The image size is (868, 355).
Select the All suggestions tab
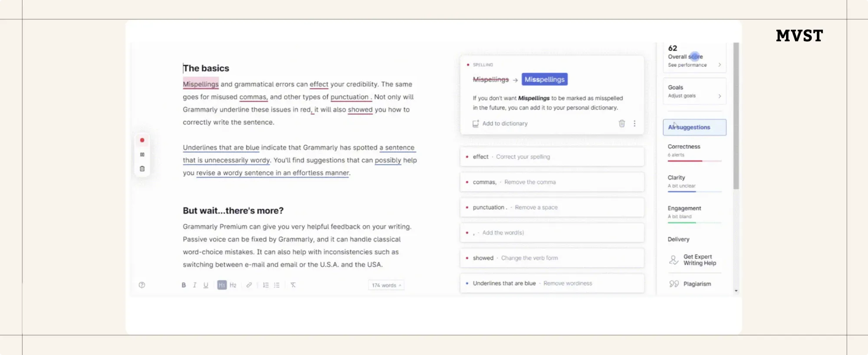click(x=694, y=127)
